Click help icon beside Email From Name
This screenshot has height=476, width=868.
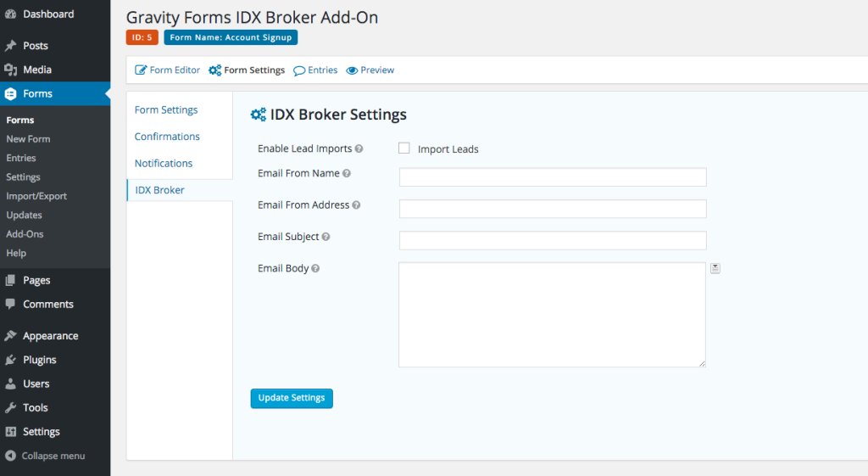tap(347, 173)
